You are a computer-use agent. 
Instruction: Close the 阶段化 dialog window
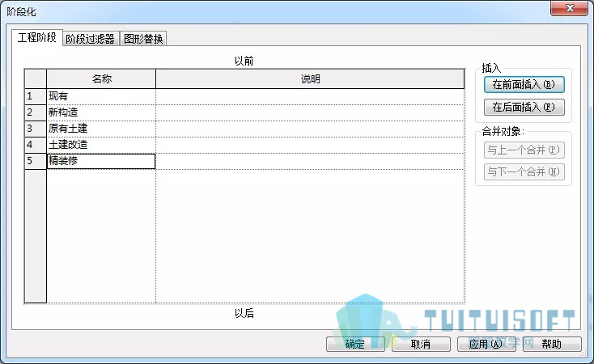pos(570,8)
